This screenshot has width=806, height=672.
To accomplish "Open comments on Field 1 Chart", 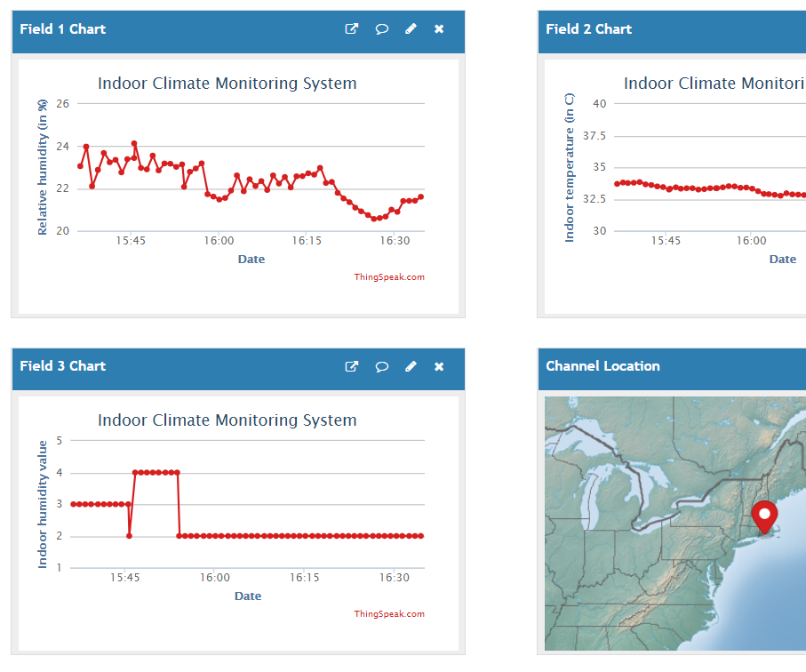I will [x=381, y=28].
